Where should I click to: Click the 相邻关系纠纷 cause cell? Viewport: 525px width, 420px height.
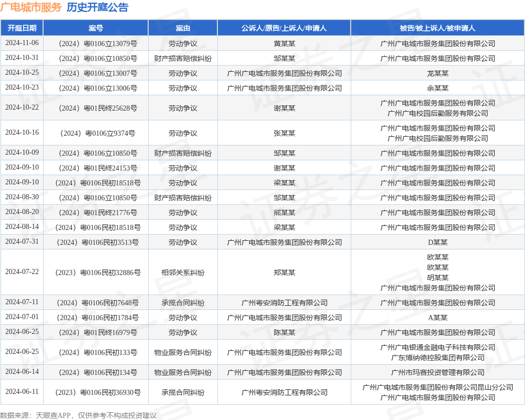tap(183, 272)
